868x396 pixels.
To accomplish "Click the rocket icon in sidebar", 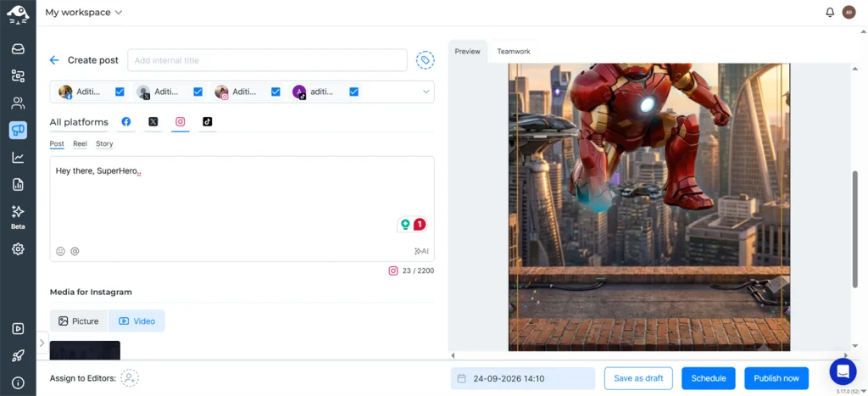I will click(x=18, y=355).
